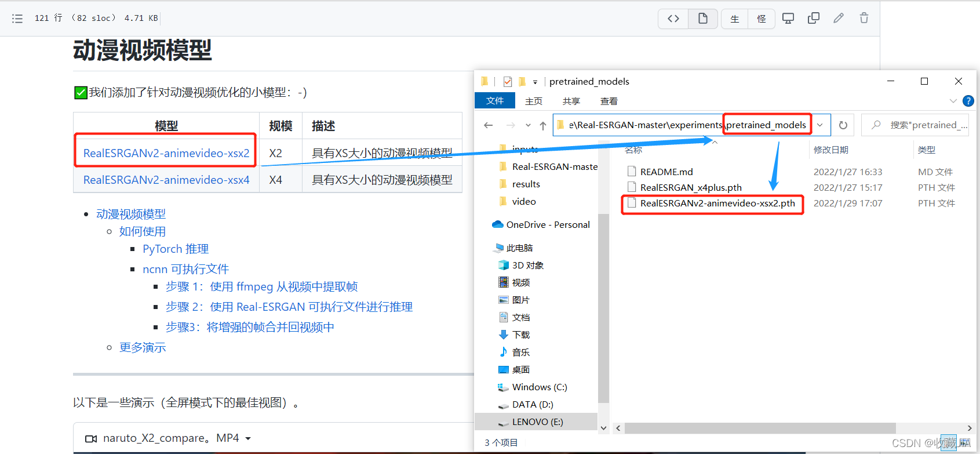
Task: Select video folder in navigation tree
Action: 524,202
